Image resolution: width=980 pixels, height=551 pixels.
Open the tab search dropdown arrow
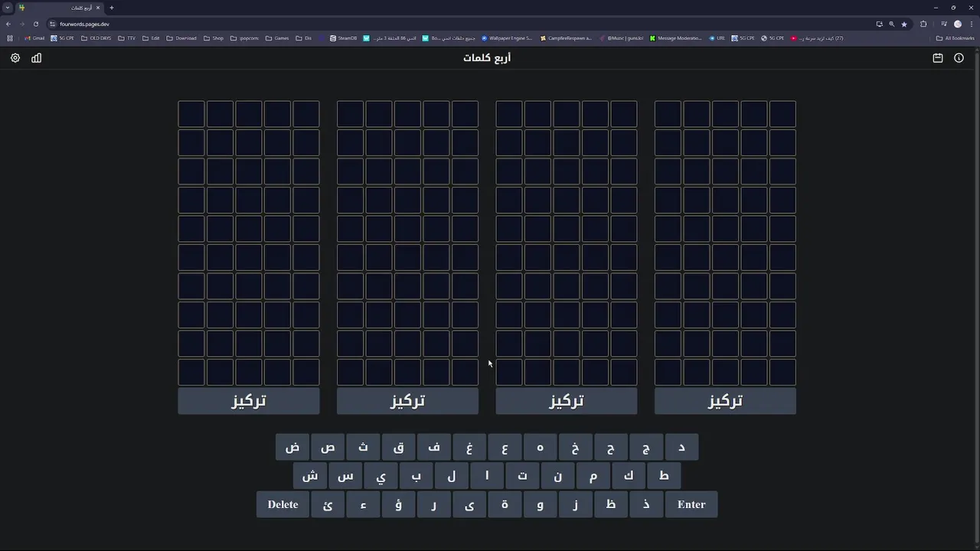[x=8, y=8]
